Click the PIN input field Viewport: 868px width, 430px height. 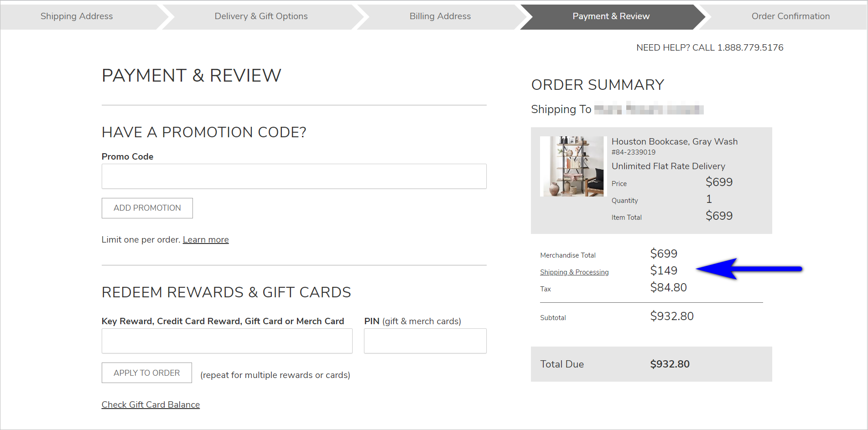425,341
